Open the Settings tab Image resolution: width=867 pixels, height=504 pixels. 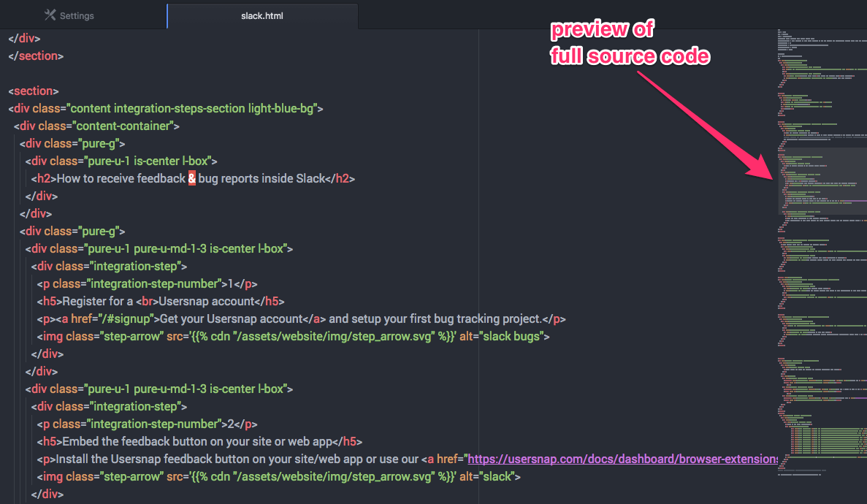pos(69,15)
